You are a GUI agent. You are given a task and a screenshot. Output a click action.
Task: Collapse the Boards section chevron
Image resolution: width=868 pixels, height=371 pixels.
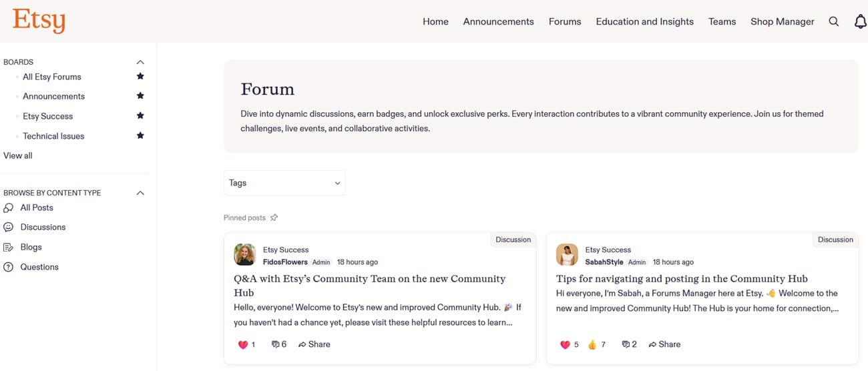(x=140, y=62)
